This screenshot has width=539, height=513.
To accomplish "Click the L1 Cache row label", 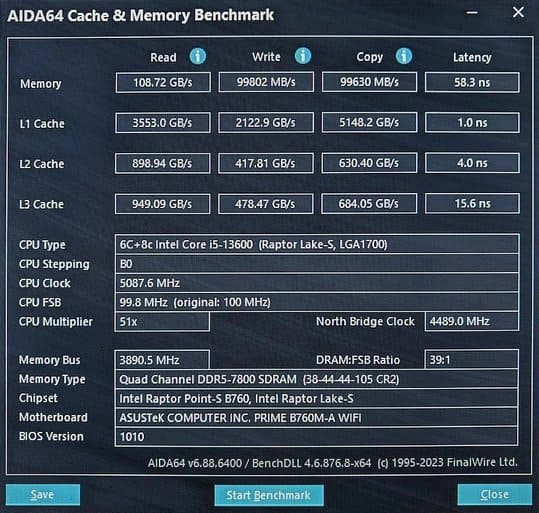I will [x=42, y=124].
